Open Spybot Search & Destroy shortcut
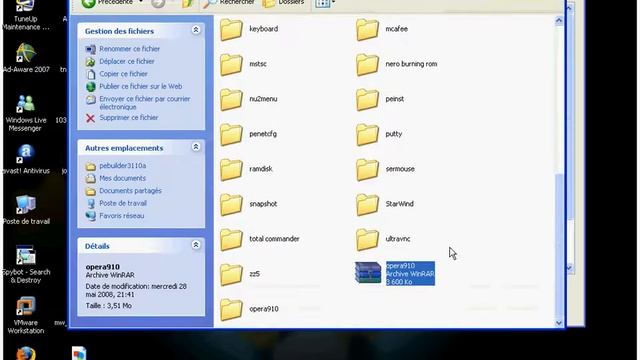 pyautogui.click(x=26, y=264)
